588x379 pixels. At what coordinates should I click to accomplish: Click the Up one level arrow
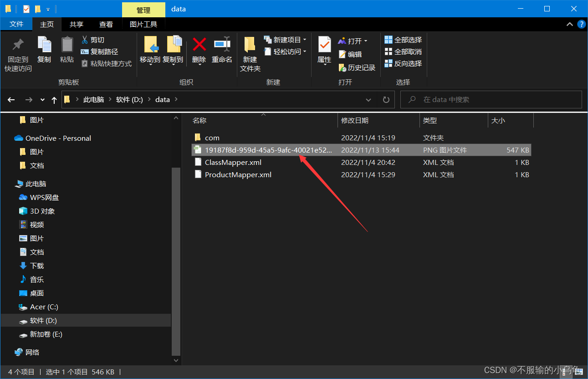click(x=54, y=100)
